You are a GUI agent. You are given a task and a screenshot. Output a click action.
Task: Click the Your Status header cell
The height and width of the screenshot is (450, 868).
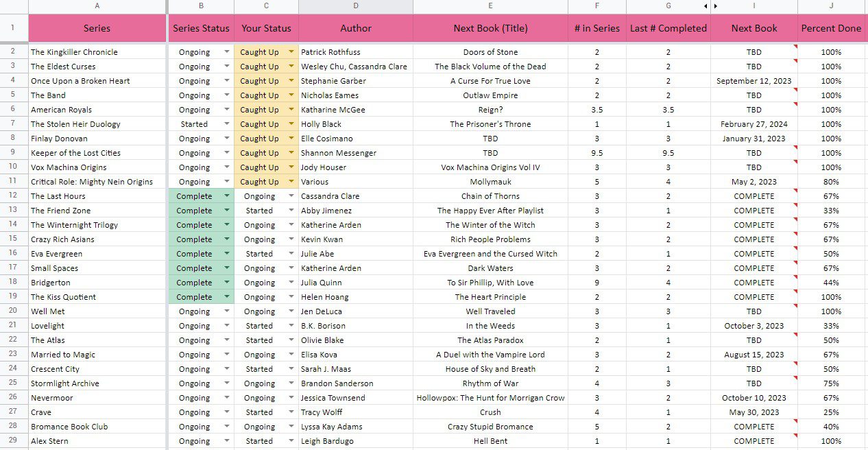(266, 28)
